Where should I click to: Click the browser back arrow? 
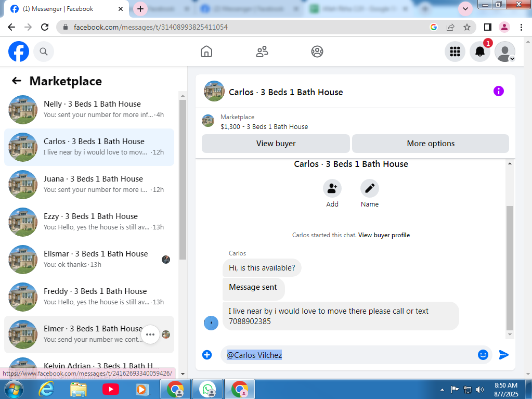(x=11, y=27)
